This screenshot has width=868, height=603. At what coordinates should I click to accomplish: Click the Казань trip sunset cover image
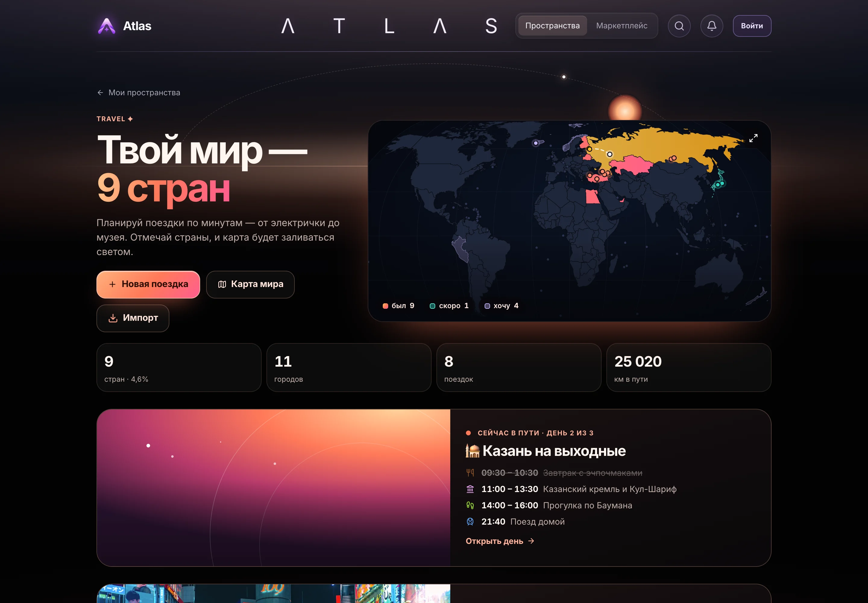click(x=273, y=488)
